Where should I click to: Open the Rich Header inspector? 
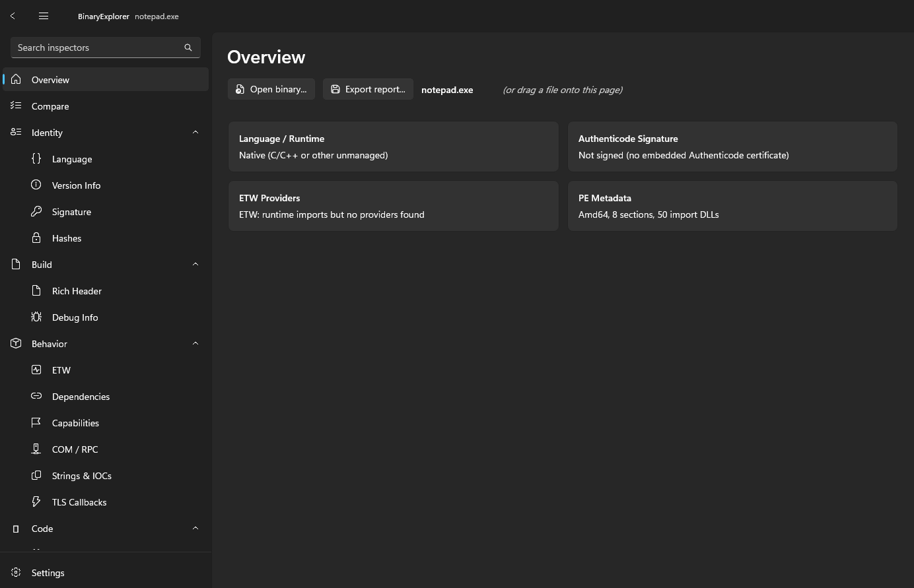(106, 290)
